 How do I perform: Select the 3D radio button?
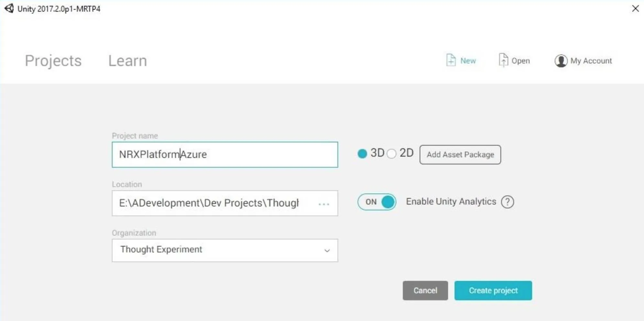point(362,153)
